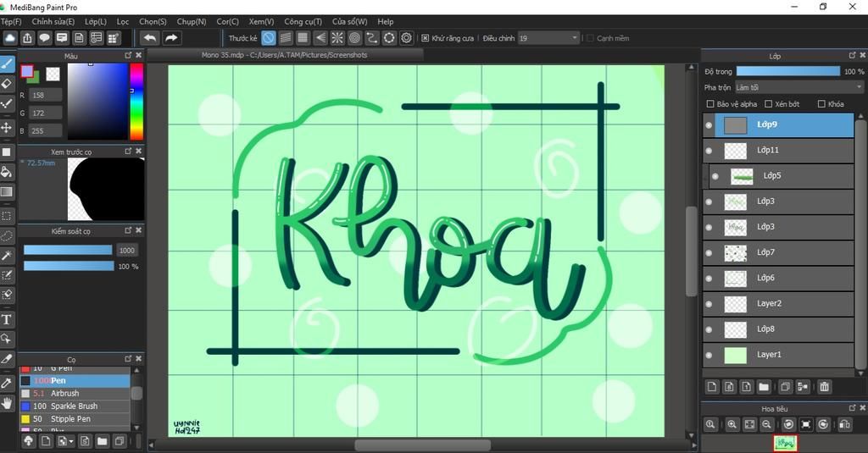The image size is (868, 453).
Task: Delete layer with the trash icon
Action: tap(824, 387)
